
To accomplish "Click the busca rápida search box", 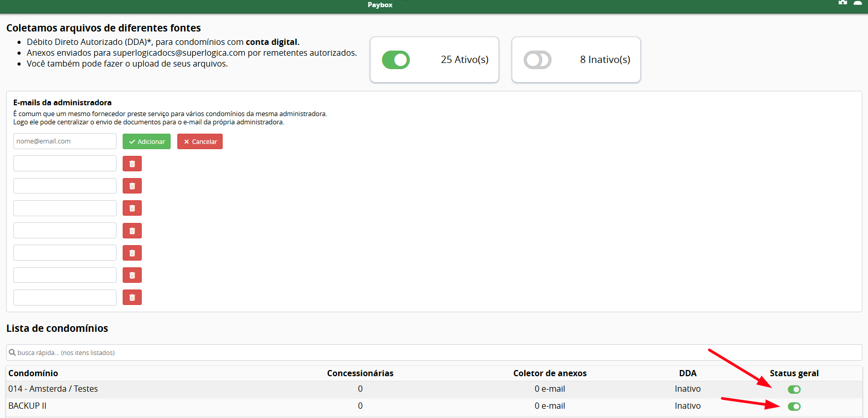I will (x=433, y=352).
